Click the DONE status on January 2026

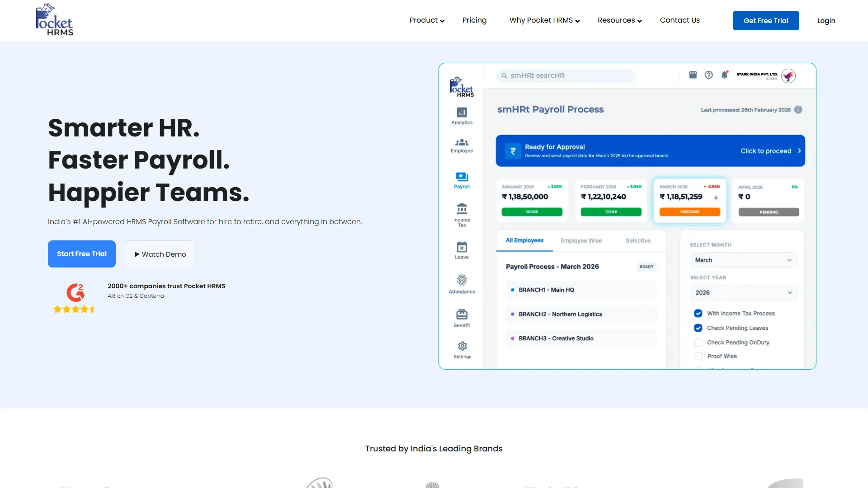point(532,212)
